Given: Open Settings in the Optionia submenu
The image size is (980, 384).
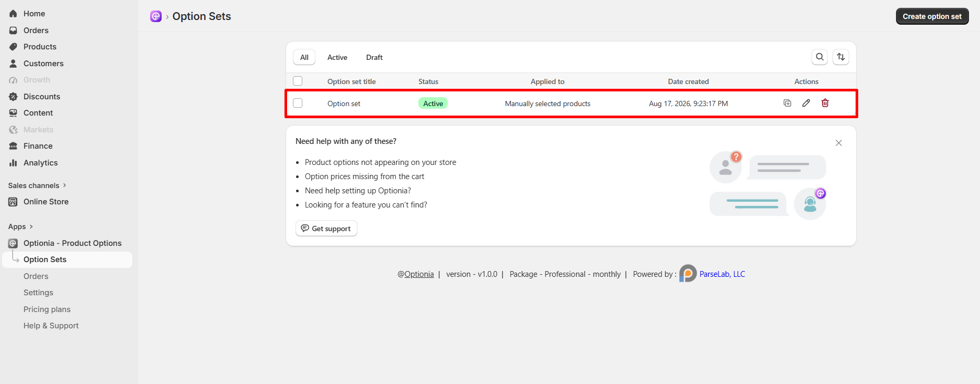Looking at the screenshot, I should tap(38, 293).
